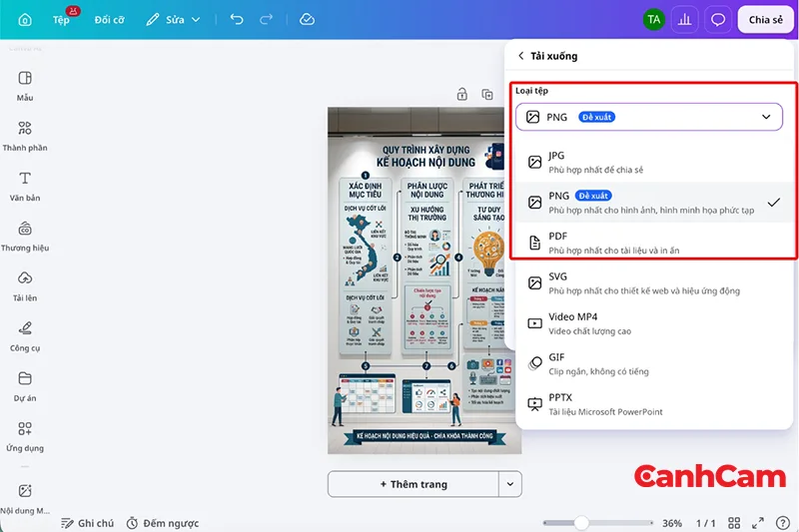Viewport: 799px width, 532px height.
Task: Choose PPTX PowerPoint format
Action: pyautogui.click(x=654, y=403)
